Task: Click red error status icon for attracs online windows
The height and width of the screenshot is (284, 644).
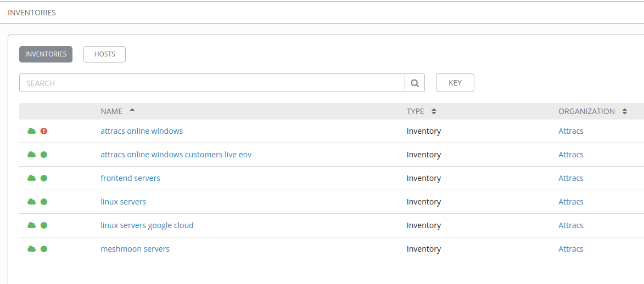Action: 44,131
